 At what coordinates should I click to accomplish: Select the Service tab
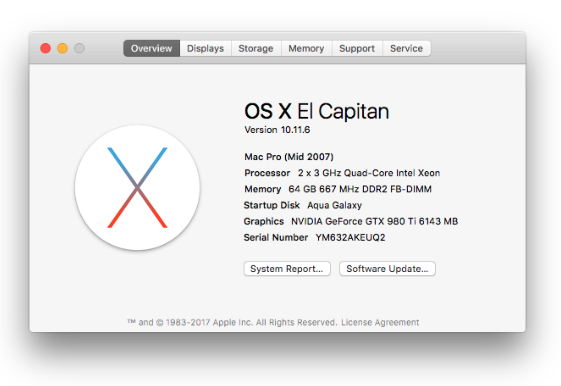pyautogui.click(x=406, y=48)
